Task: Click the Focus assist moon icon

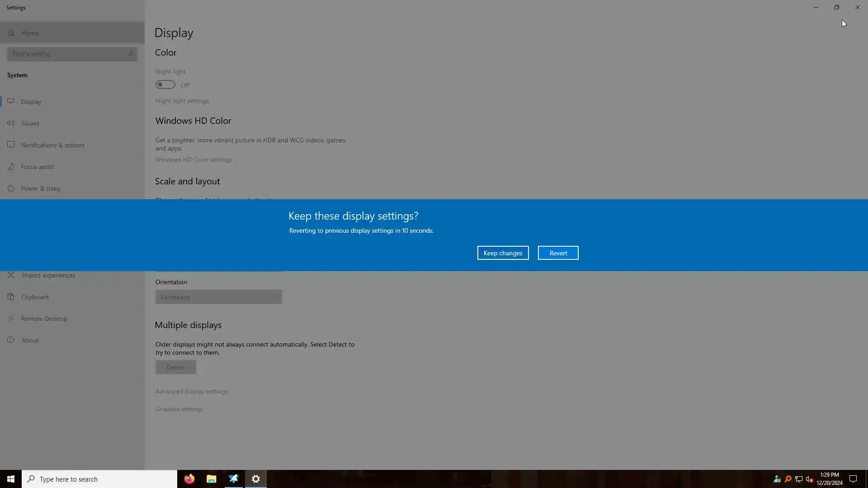Action: (11, 166)
